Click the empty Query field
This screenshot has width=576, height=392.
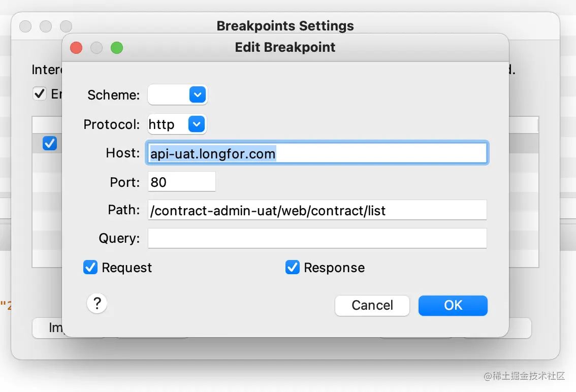317,239
